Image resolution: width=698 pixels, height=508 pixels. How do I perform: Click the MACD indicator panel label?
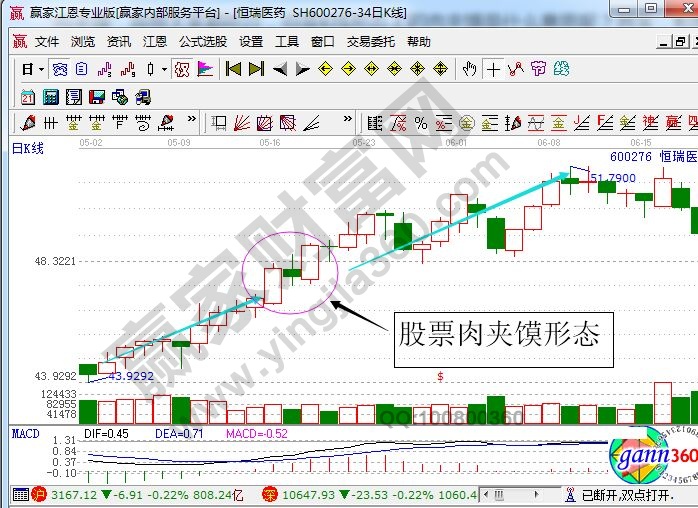point(25,433)
